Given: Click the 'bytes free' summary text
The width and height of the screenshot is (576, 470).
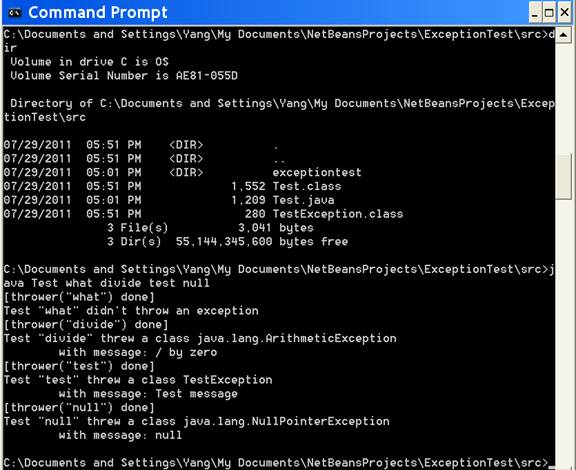Looking at the screenshot, I should coord(313,242).
